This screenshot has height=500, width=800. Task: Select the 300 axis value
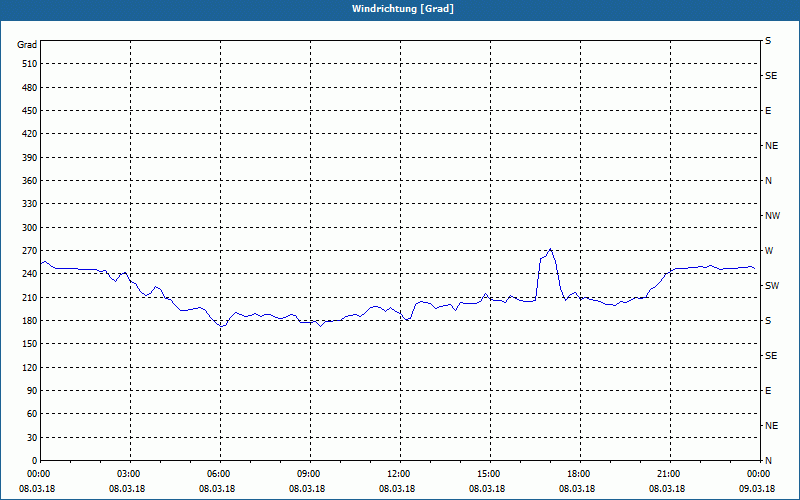click(30, 228)
